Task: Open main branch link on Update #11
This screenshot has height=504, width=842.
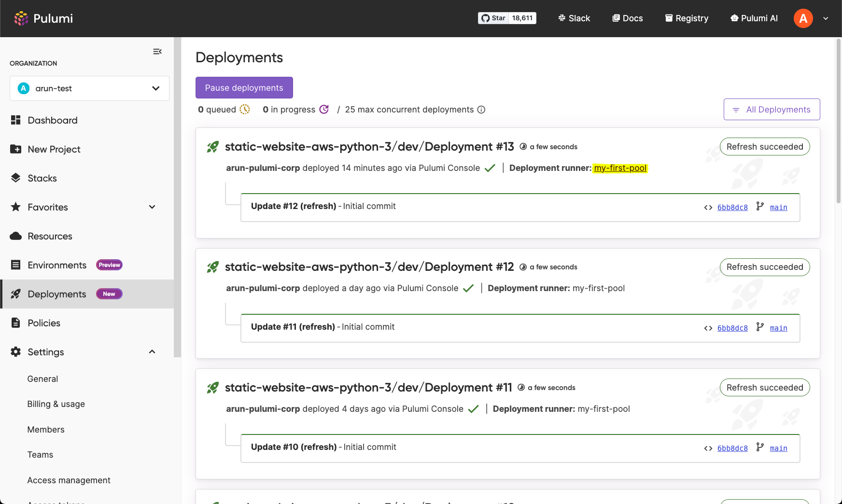Action: pos(778,328)
